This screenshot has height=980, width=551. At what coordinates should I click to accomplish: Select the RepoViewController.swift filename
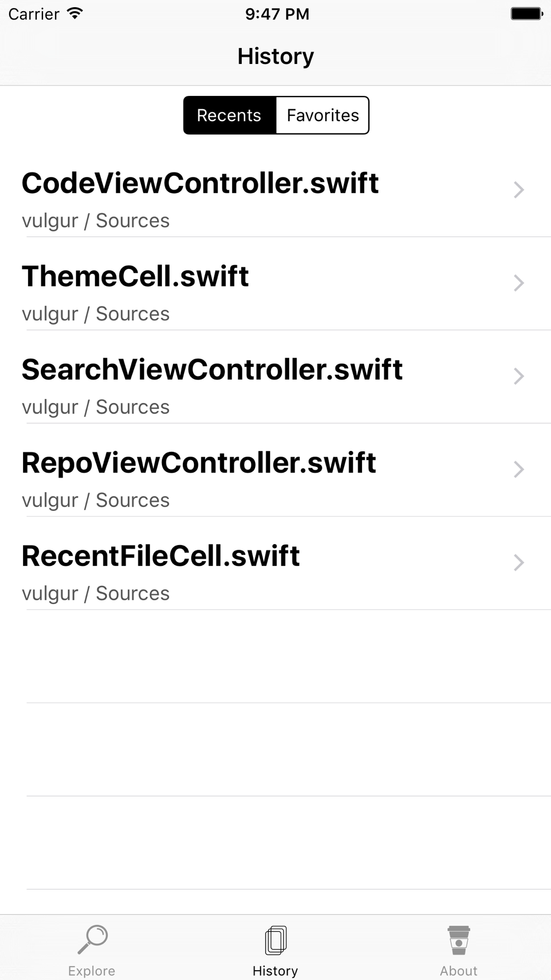coord(198,462)
